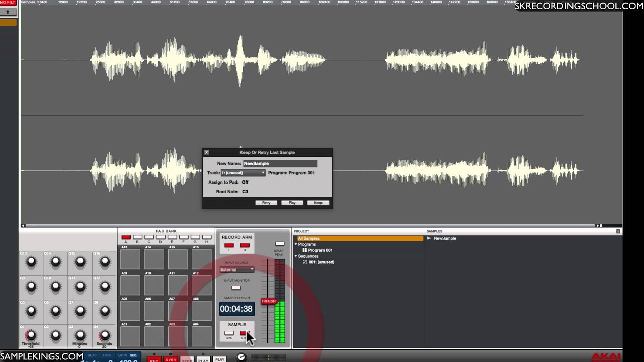644x362 pixels.
Task: Click the Reset Peak button
Action: click(x=279, y=244)
